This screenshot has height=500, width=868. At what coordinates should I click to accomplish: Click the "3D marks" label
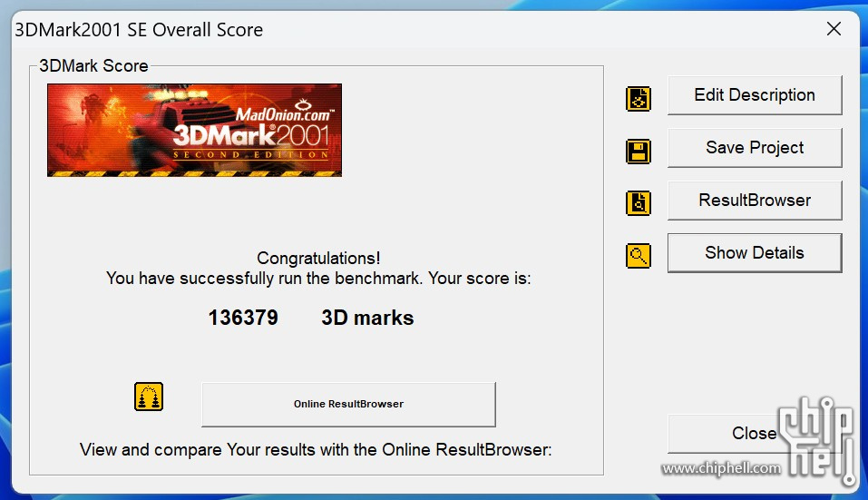[367, 318]
